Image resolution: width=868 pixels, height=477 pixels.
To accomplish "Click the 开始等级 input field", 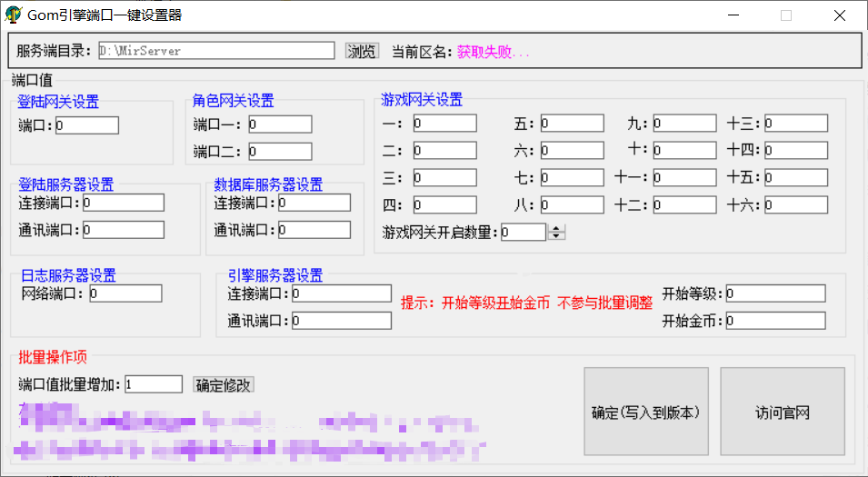I will (775, 293).
